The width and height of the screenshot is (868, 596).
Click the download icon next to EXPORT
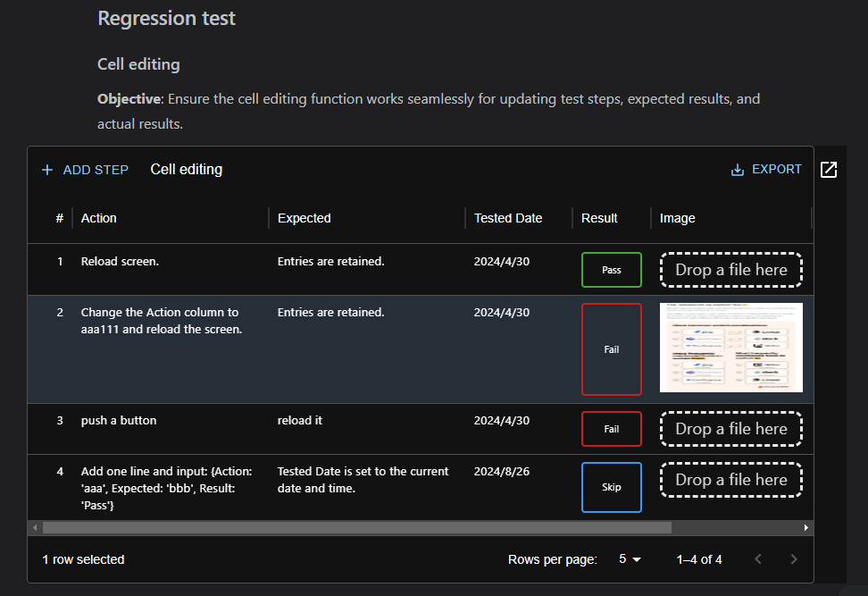click(737, 169)
